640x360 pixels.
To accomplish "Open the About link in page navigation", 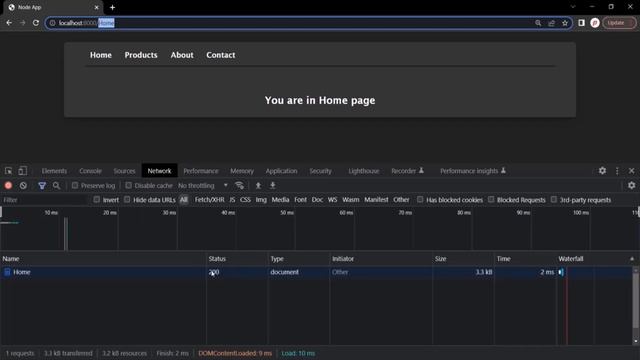I will point(182,55).
